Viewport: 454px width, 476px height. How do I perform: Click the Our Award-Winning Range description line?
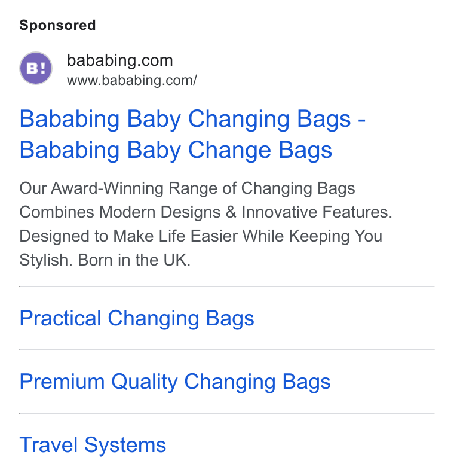[187, 188]
